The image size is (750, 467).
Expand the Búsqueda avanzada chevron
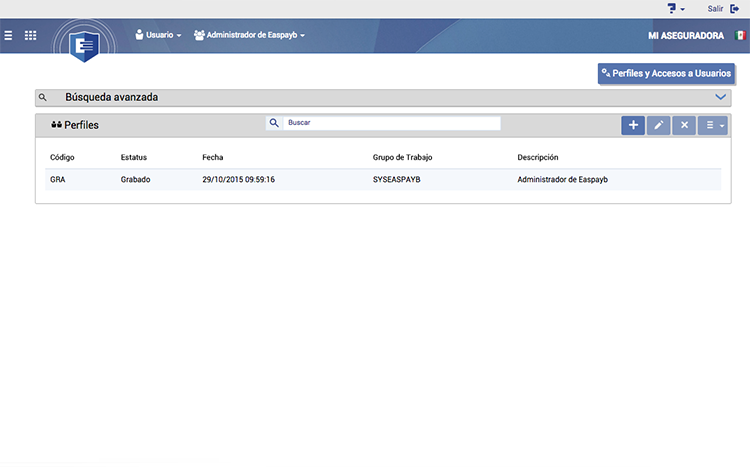point(720,97)
